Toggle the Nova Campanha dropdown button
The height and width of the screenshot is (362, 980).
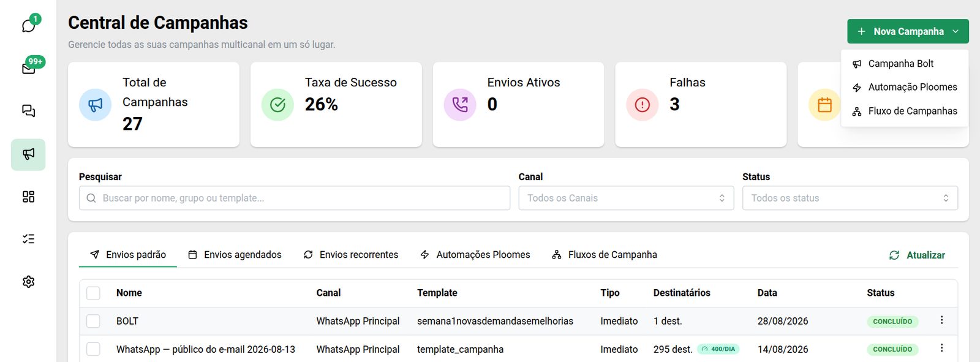tap(908, 31)
